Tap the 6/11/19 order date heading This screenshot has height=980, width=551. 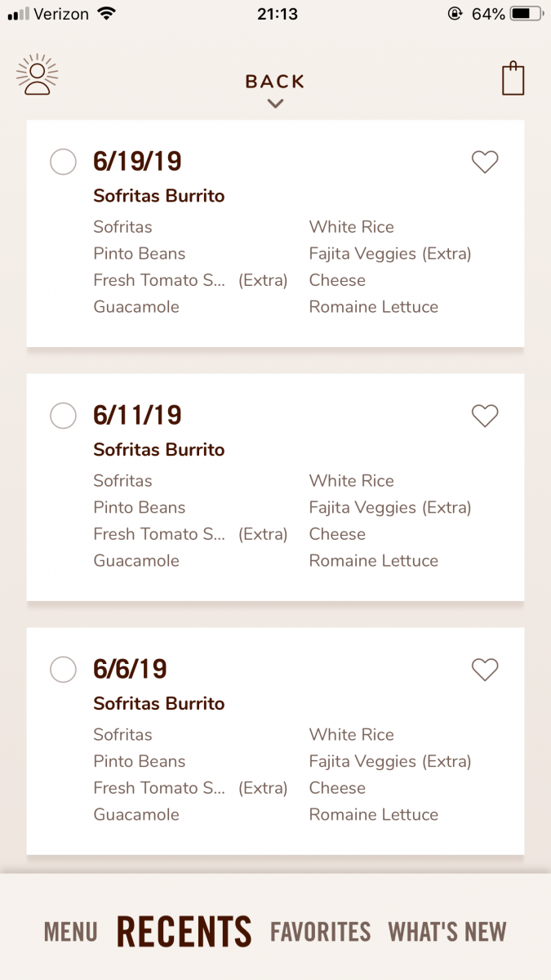[x=137, y=416]
